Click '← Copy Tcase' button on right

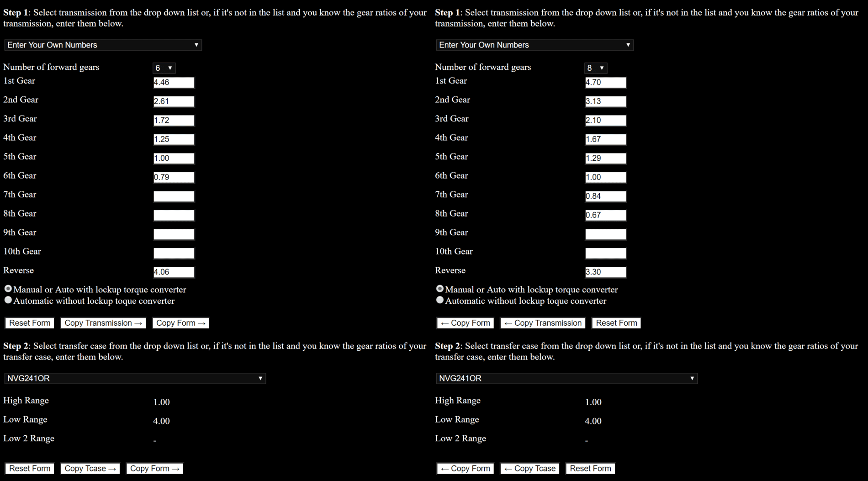point(530,469)
